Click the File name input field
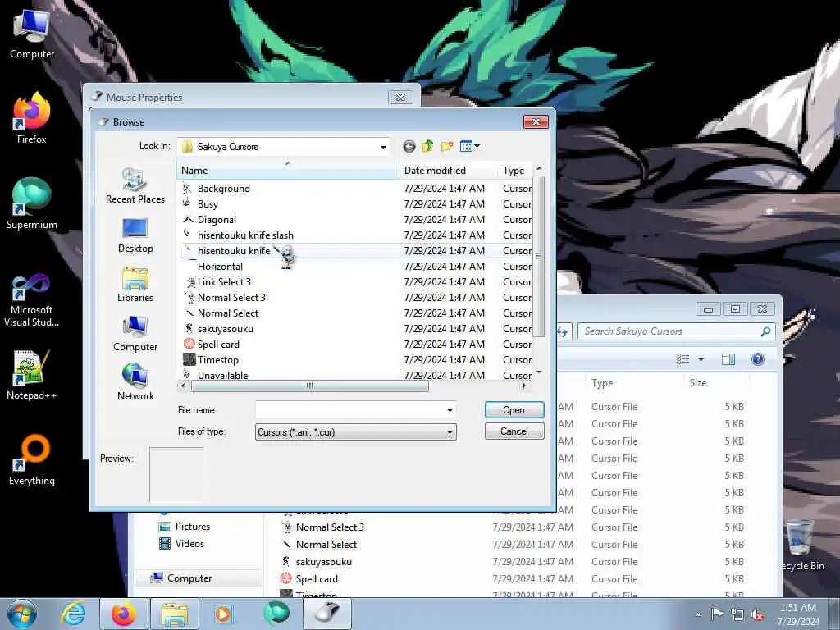Viewport: 840px width, 630px height. pyautogui.click(x=350, y=410)
